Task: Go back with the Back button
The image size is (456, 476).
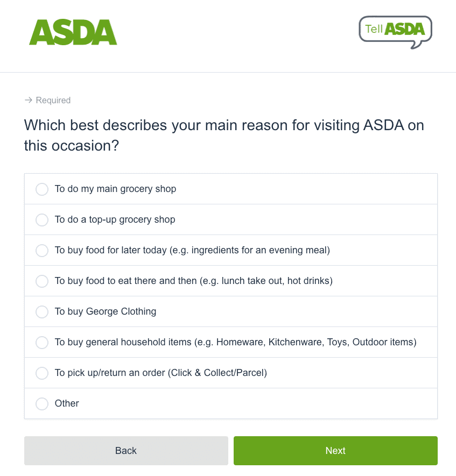Action: click(126, 451)
